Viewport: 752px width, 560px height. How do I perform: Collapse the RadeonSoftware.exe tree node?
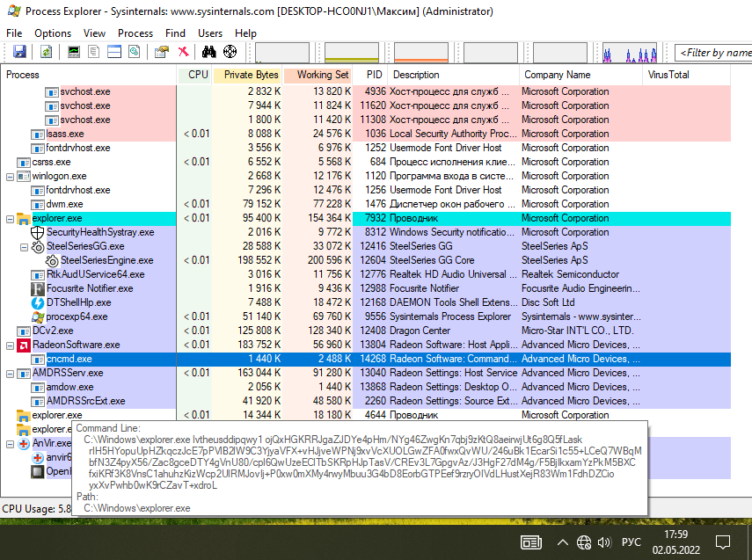(x=11, y=345)
